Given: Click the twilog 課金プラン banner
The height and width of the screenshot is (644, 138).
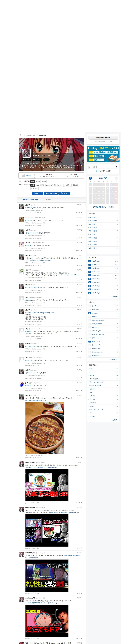Looking at the screenshot, I should click(103, 154).
